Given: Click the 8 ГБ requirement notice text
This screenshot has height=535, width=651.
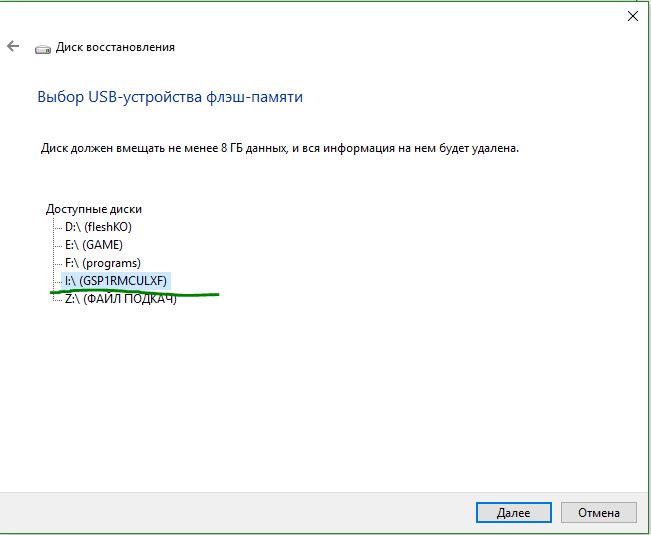Looking at the screenshot, I should (280, 148).
